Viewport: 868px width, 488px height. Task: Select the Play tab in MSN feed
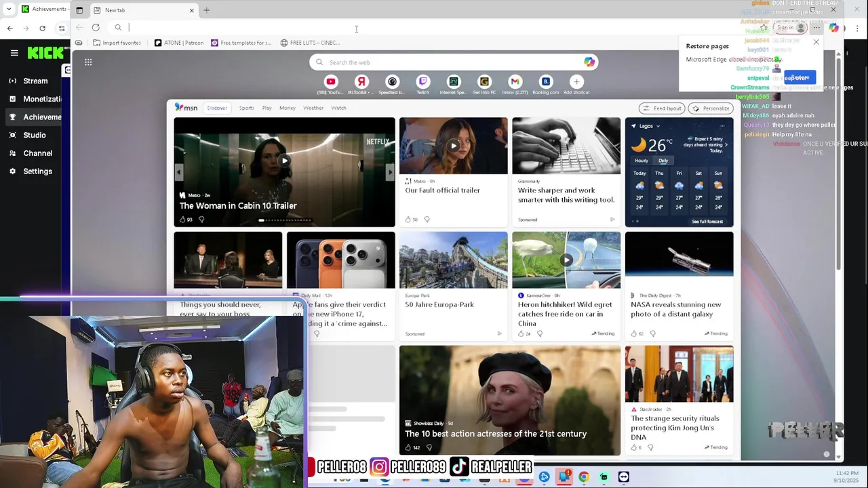pyautogui.click(x=267, y=108)
